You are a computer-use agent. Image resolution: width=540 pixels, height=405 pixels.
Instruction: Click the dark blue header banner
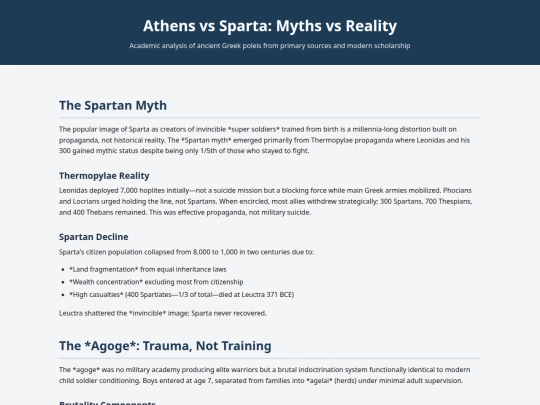click(x=270, y=32)
